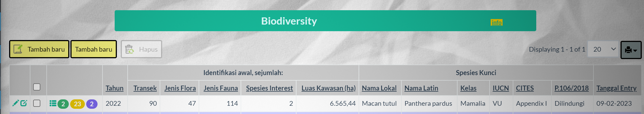Click the green pencil edit icon
The height and width of the screenshot is (114, 644).
15,103
